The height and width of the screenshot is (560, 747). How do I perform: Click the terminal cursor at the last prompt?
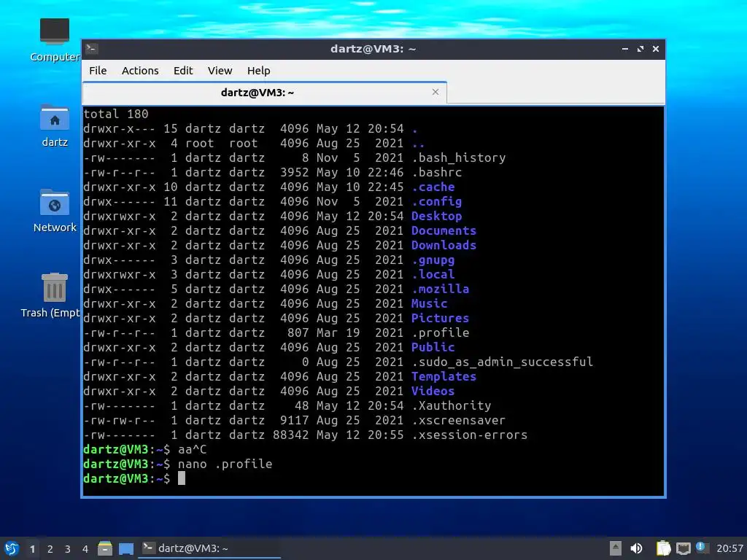[x=182, y=478]
